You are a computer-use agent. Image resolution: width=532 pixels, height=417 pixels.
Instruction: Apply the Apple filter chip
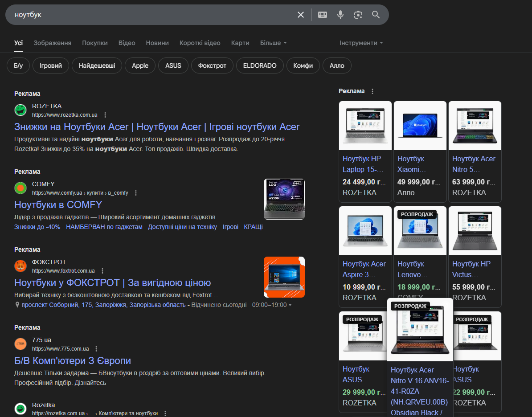click(x=140, y=65)
